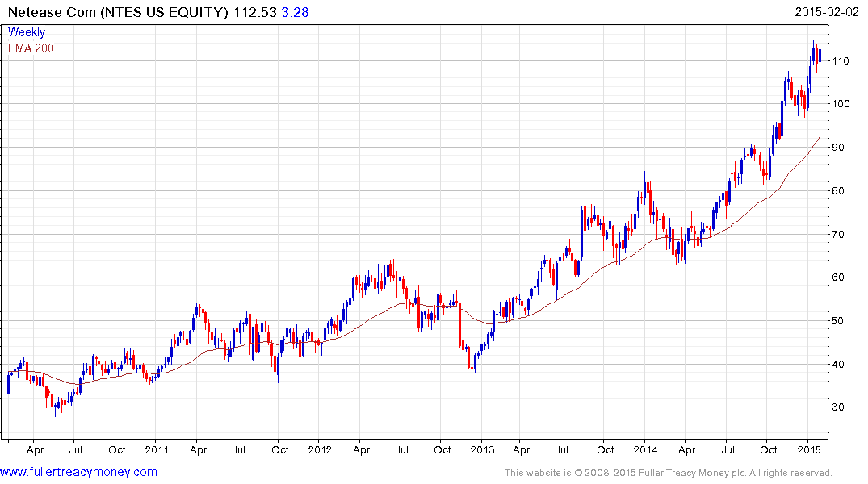Image resolution: width=868 pixels, height=484 pixels.
Task: Click the 2011 time axis label
Action: tap(157, 449)
